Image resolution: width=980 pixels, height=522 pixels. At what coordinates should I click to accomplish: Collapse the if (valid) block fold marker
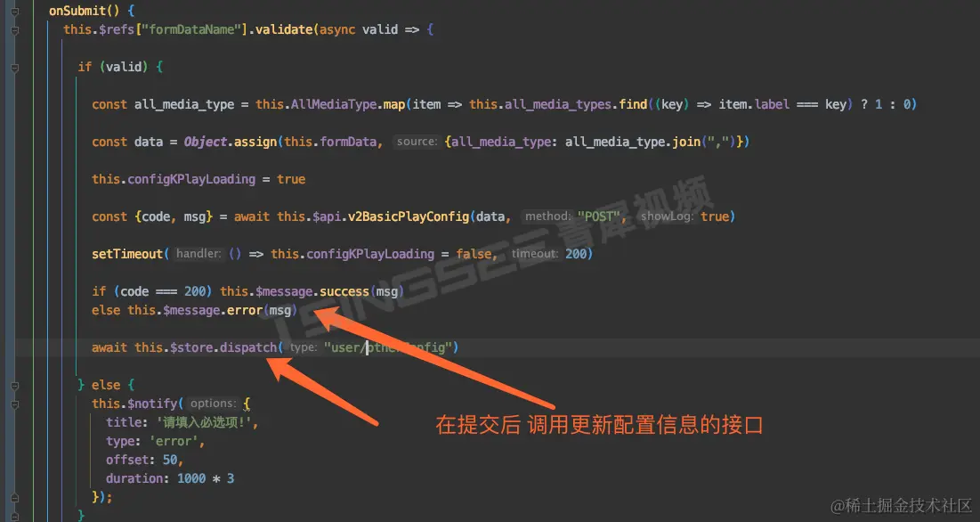[15, 68]
